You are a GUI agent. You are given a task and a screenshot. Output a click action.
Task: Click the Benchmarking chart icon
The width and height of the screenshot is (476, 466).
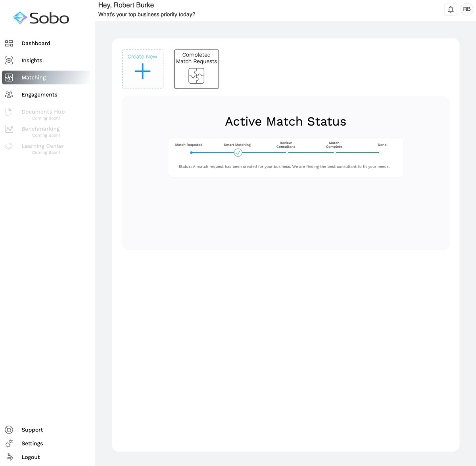click(x=9, y=129)
